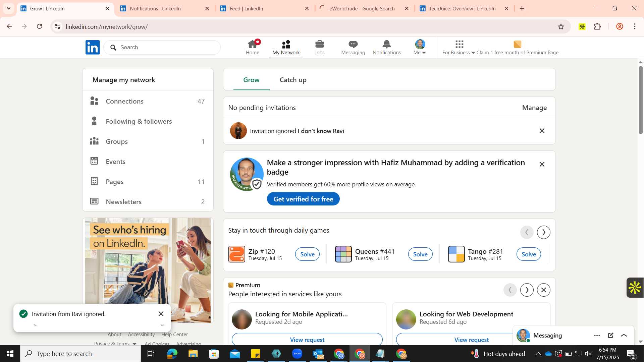The image size is (644, 362).
Task: Click Claim 1 free month of Premium Page
Action: 518,47
